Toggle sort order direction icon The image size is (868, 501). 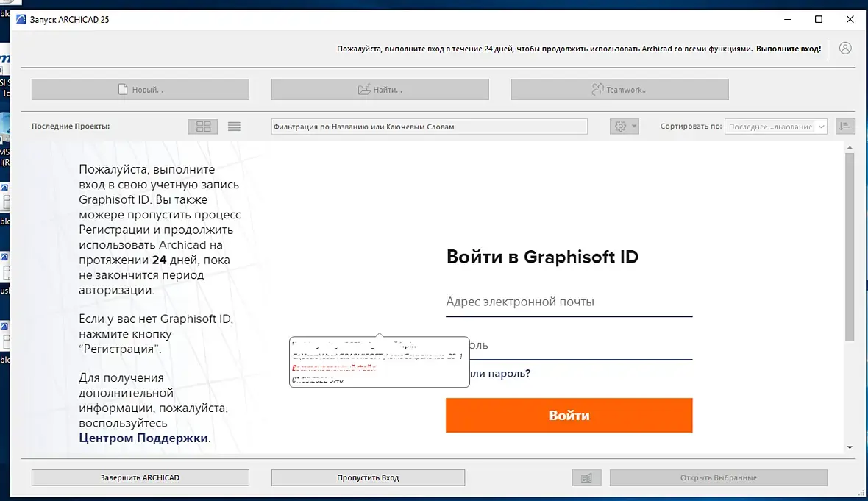(844, 127)
